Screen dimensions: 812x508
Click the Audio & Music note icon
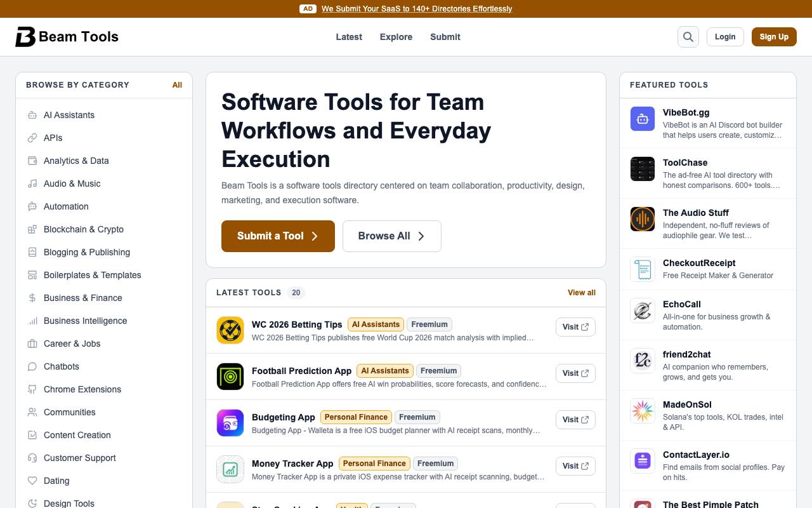(32, 184)
